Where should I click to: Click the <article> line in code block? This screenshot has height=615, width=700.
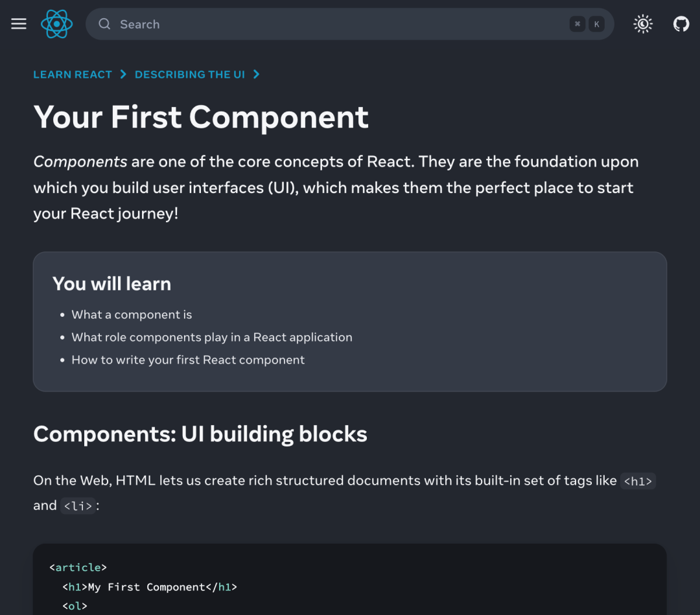(78, 567)
